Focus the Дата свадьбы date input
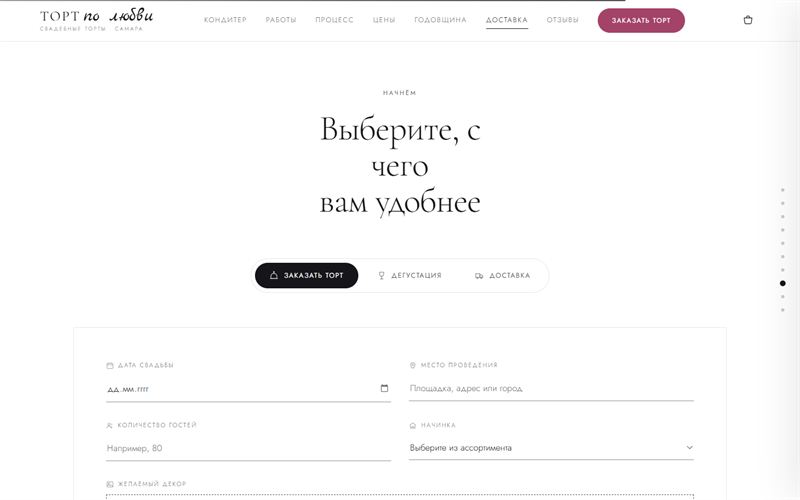The image size is (800, 500). click(248, 389)
